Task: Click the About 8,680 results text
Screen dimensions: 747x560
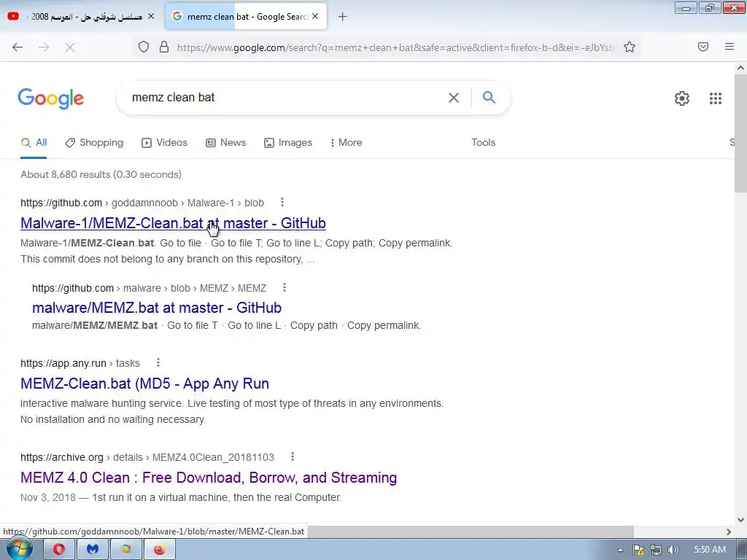Action: tap(101, 174)
